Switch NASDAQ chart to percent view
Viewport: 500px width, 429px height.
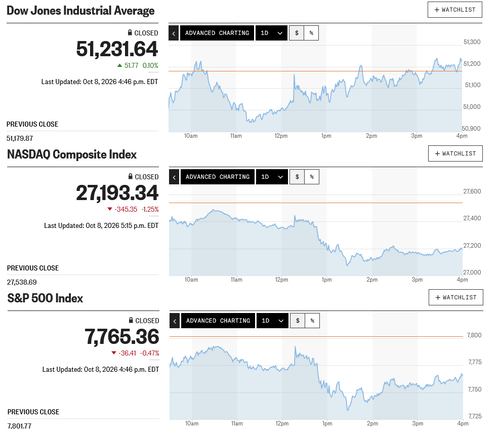[312, 177]
